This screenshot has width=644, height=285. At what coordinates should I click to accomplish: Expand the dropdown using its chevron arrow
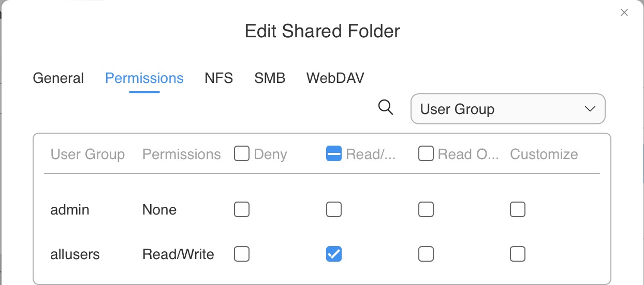point(590,109)
